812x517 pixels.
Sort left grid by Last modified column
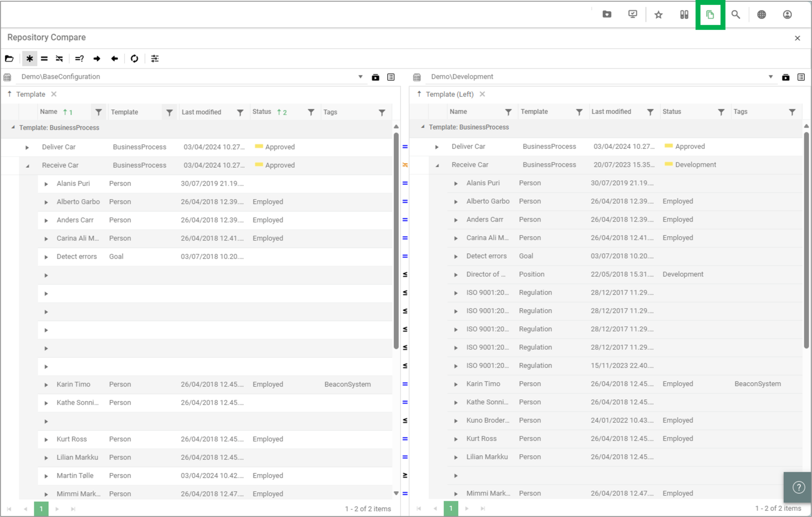(x=201, y=112)
